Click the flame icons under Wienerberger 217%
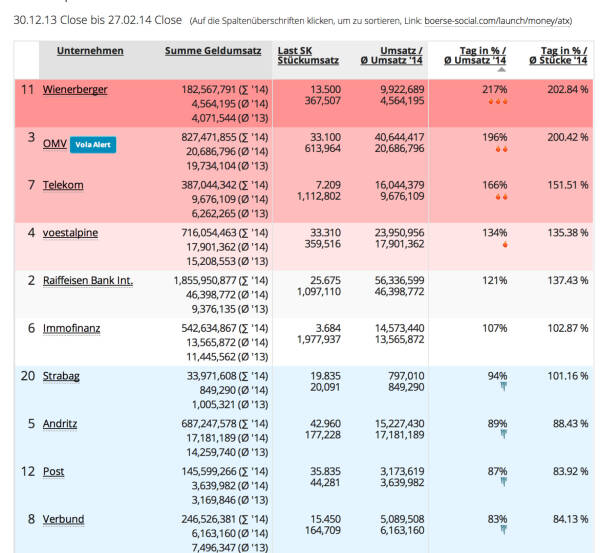Viewport: 600px width, 553px height. (498, 101)
